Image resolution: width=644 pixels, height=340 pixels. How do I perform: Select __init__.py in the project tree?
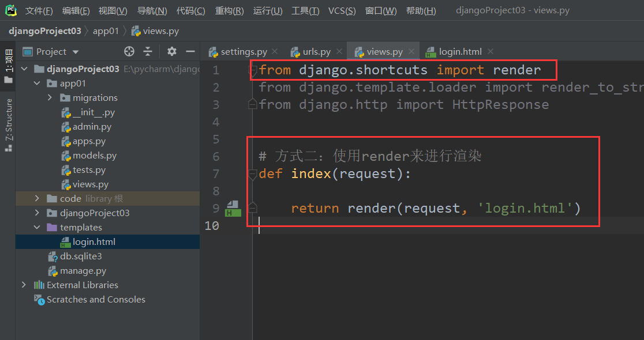(93, 112)
